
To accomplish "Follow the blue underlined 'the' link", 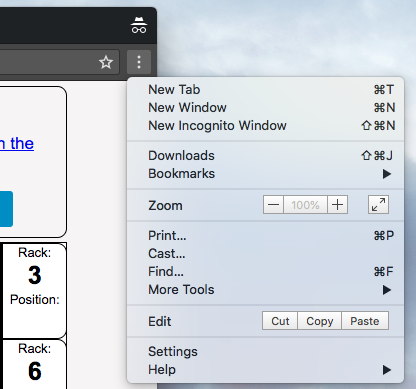I will point(17,144).
